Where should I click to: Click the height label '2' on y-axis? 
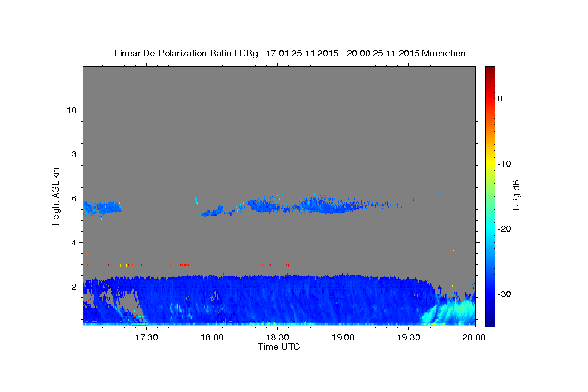(74, 286)
